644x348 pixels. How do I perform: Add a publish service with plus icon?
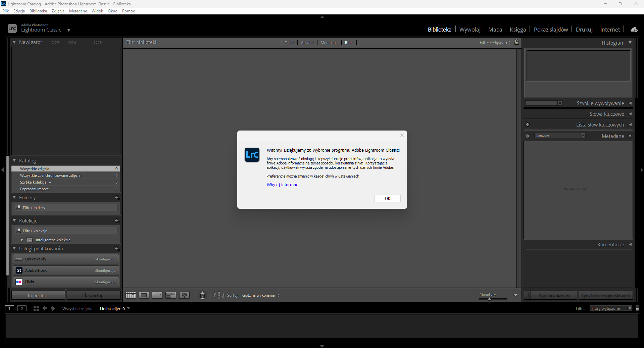[x=117, y=249]
